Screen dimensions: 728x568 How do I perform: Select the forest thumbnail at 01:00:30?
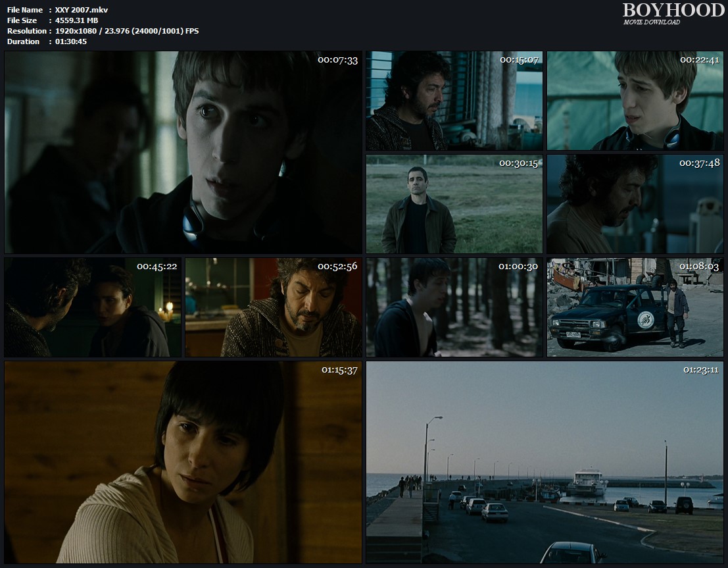click(454, 307)
